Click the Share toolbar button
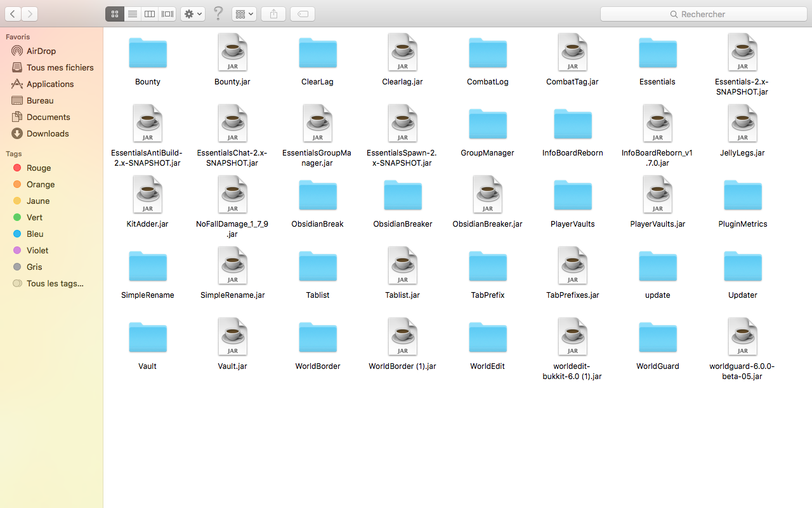The height and width of the screenshot is (508, 812). 273,13
